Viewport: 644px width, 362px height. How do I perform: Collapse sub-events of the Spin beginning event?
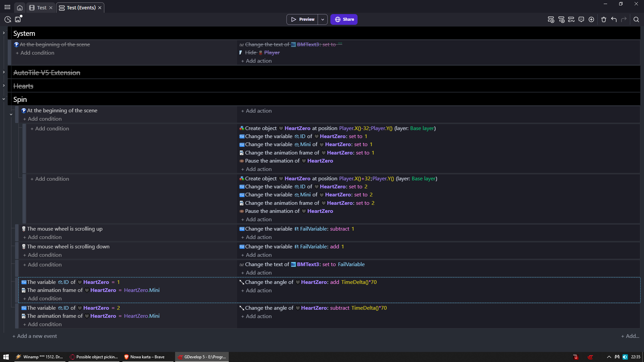tap(11, 114)
